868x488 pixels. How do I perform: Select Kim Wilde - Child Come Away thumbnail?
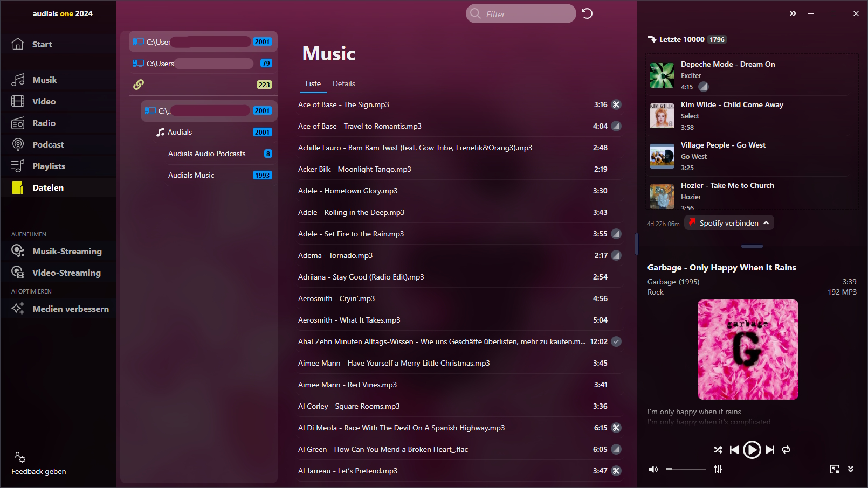pyautogui.click(x=662, y=116)
